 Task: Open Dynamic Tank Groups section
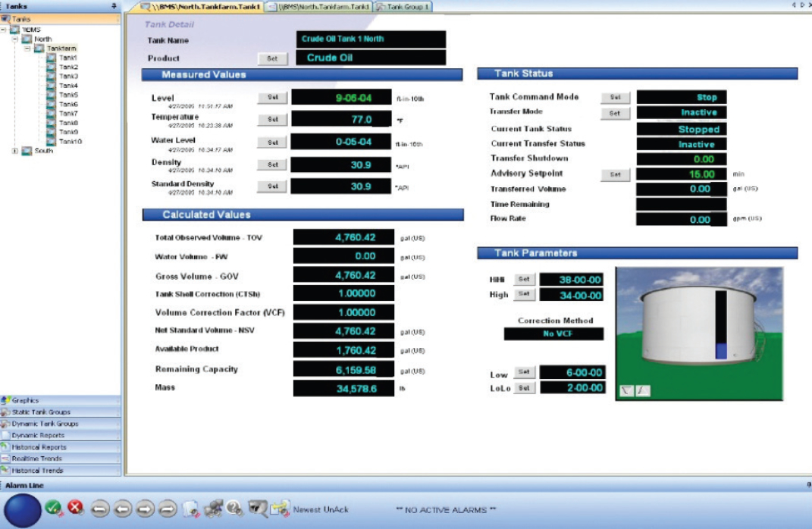tap(60, 424)
